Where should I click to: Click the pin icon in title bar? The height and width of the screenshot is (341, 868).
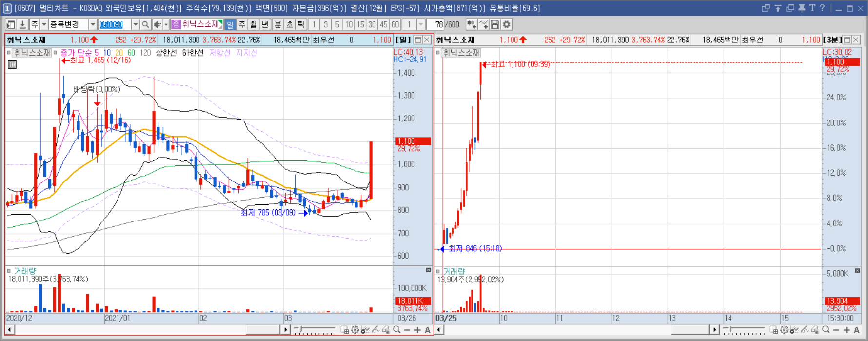[802, 8]
